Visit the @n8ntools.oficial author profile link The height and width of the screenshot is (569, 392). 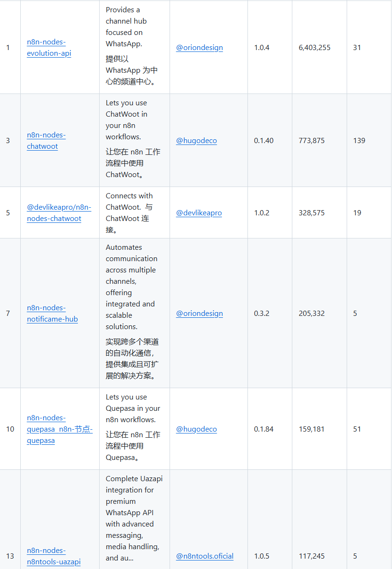[205, 556]
